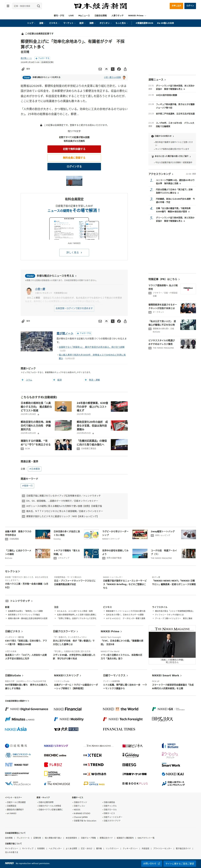Click the orange お申し込み button
Screen dimensions: 201x868
(176, 6)
